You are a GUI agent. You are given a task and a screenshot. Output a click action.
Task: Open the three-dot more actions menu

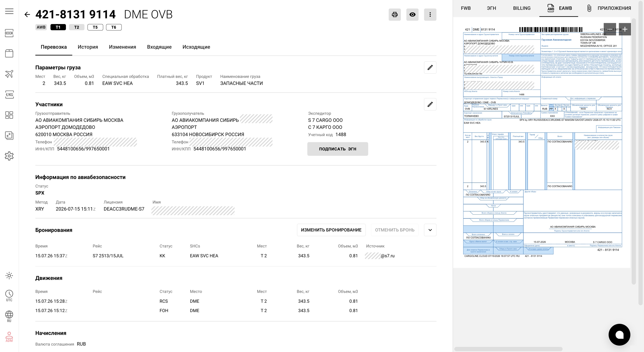tap(430, 15)
